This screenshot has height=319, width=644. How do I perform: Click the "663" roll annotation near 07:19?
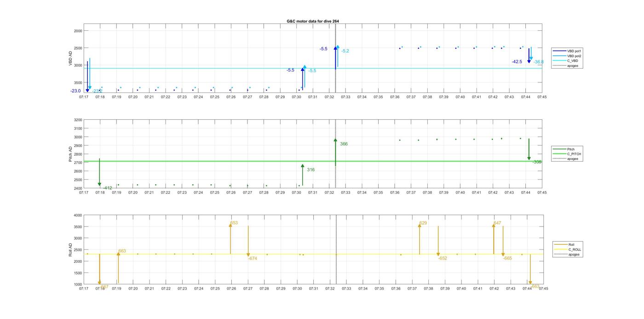122,251
